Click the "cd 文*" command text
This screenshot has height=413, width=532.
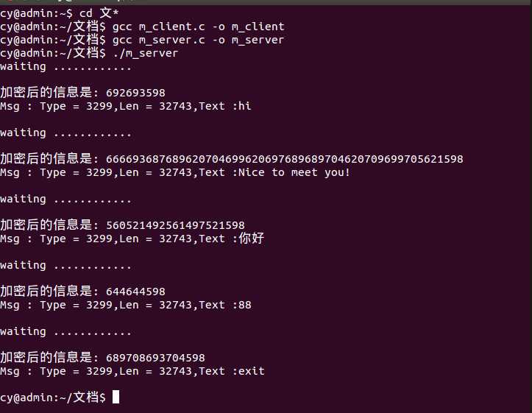click(x=95, y=13)
